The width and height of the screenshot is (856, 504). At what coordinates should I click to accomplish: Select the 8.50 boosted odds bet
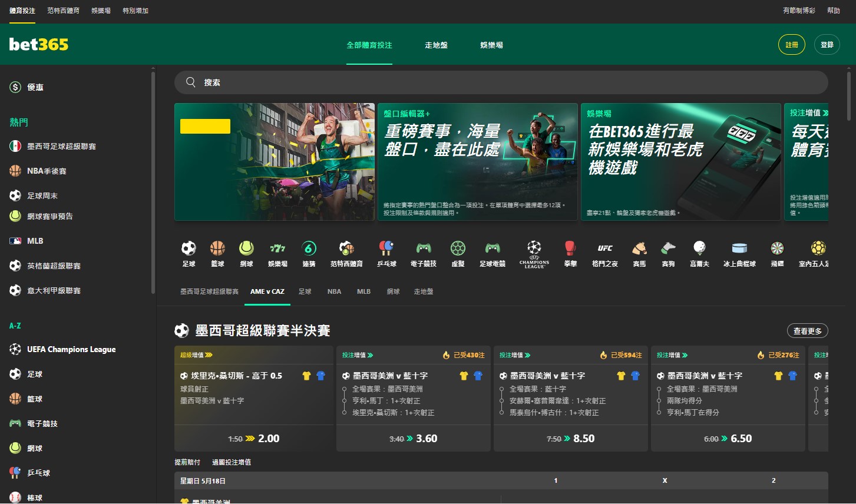tap(571, 439)
